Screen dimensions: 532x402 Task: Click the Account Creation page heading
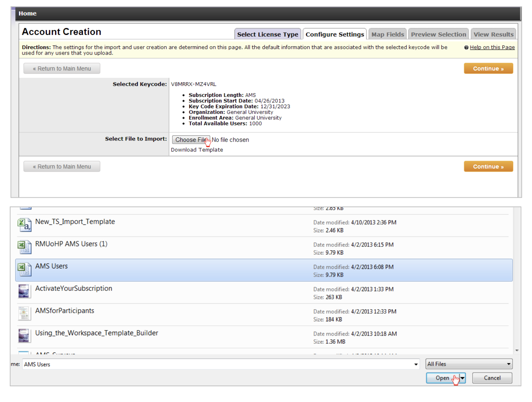(62, 32)
